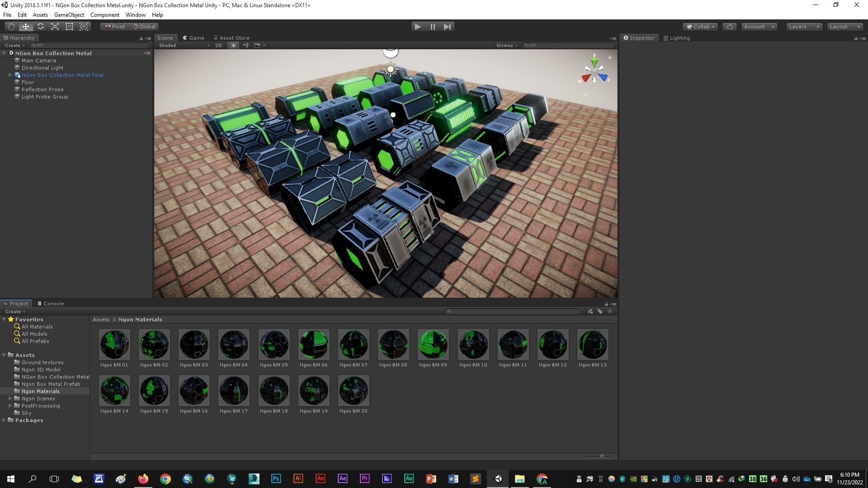Open the Gizmos dropdown
868x488 pixels.
click(506, 45)
